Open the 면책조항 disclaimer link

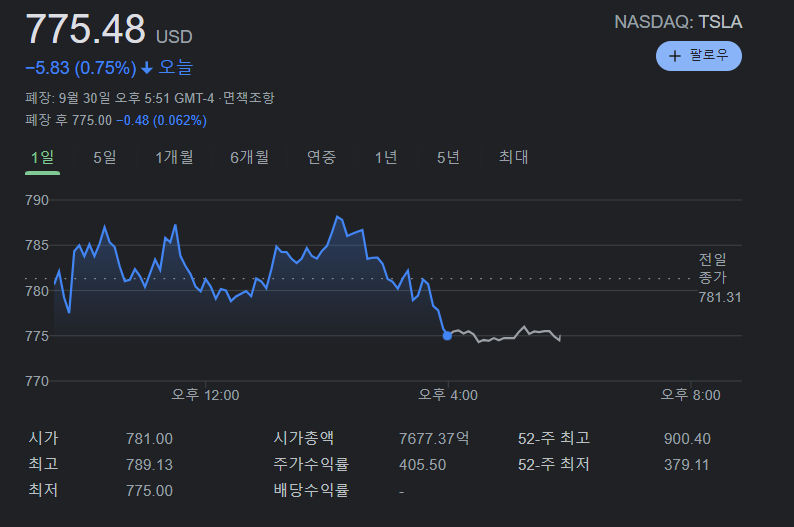pyautogui.click(x=249, y=98)
